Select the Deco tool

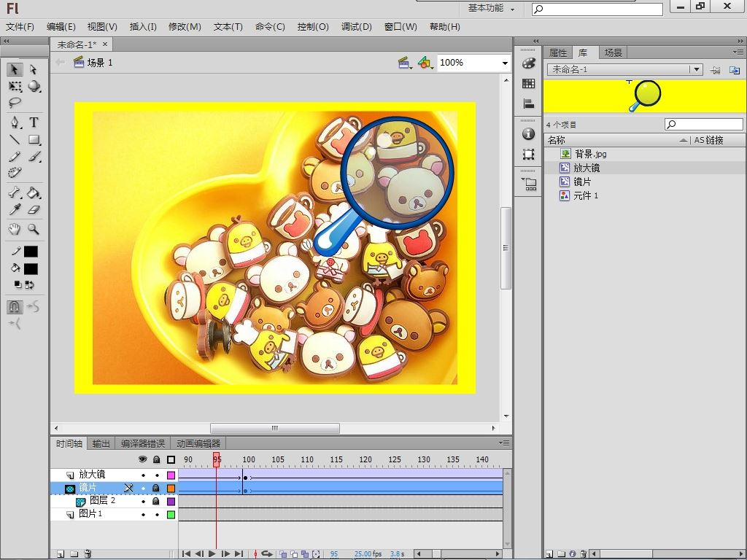[15, 172]
